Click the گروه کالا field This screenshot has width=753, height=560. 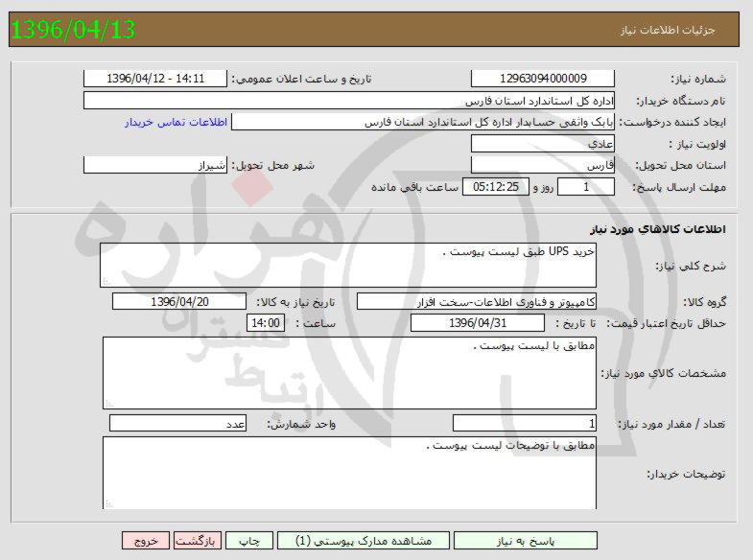[476, 302]
